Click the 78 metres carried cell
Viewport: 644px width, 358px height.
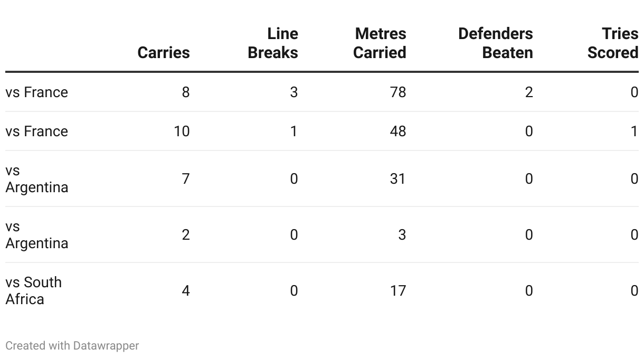coord(398,92)
